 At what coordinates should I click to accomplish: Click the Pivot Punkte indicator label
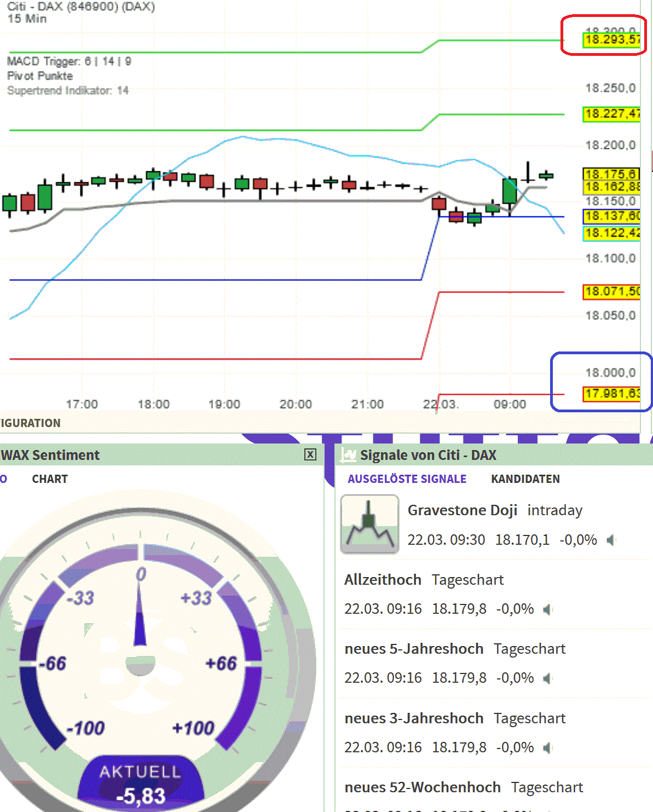tap(40, 76)
